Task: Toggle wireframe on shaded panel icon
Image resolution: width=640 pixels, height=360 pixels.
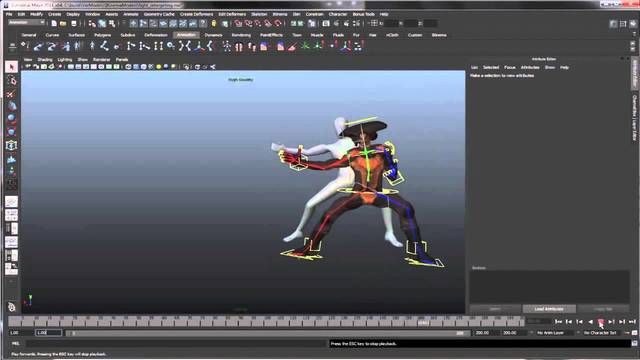Action: pyautogui.click(x=144, y=67)
